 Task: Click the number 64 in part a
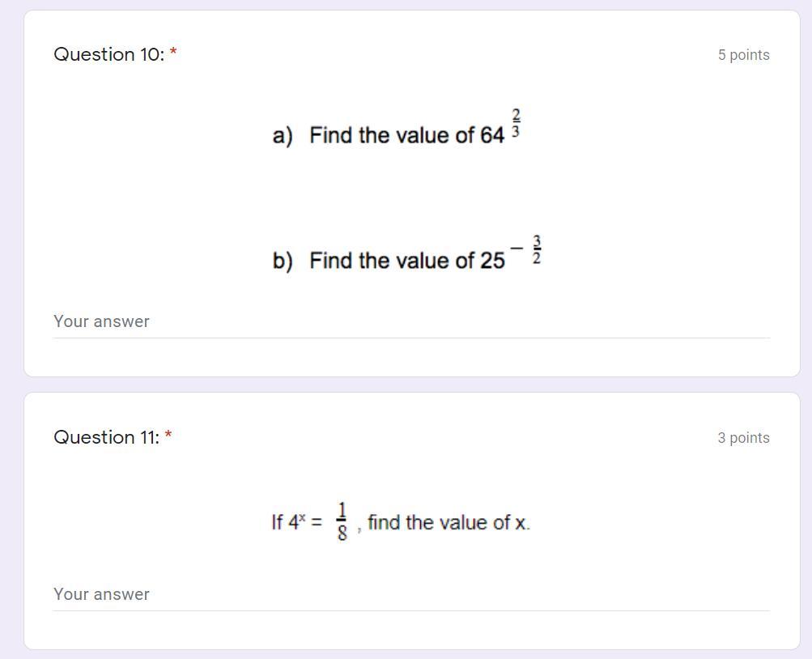pos(492,135)
